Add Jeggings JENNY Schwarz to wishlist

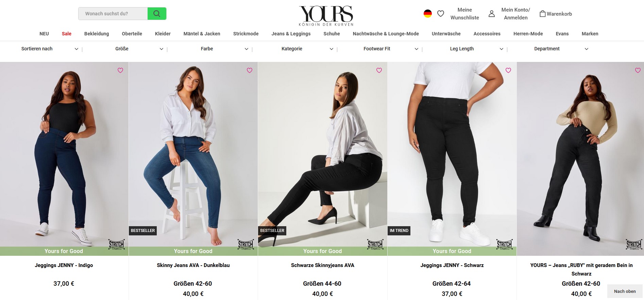(x=508, y=70)
